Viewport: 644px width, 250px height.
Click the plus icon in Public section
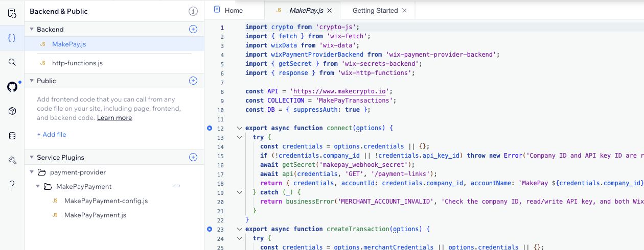click(x=193, y=81)
